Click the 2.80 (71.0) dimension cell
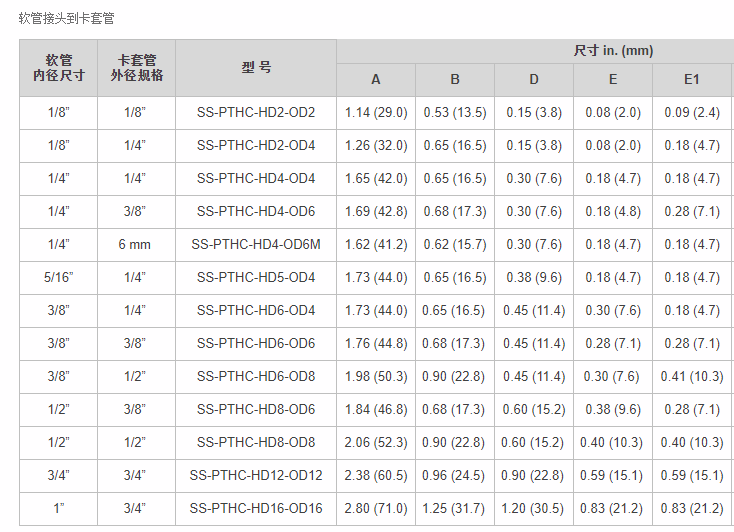Image resolution: width=734 pixels, height=532 pixels. coord(376,508)
